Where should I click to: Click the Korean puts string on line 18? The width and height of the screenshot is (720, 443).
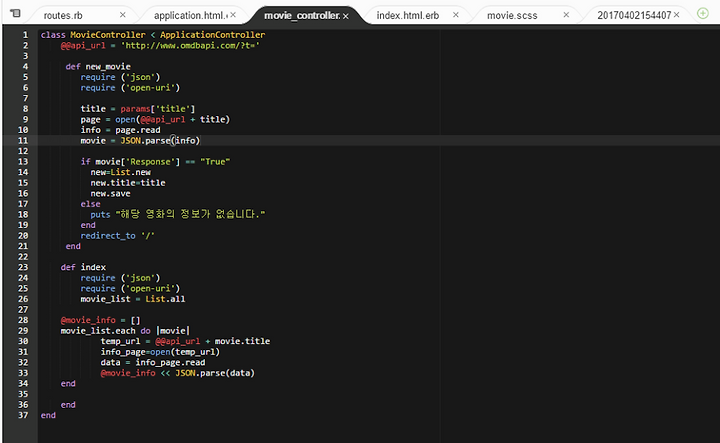(x=191, y=214)
